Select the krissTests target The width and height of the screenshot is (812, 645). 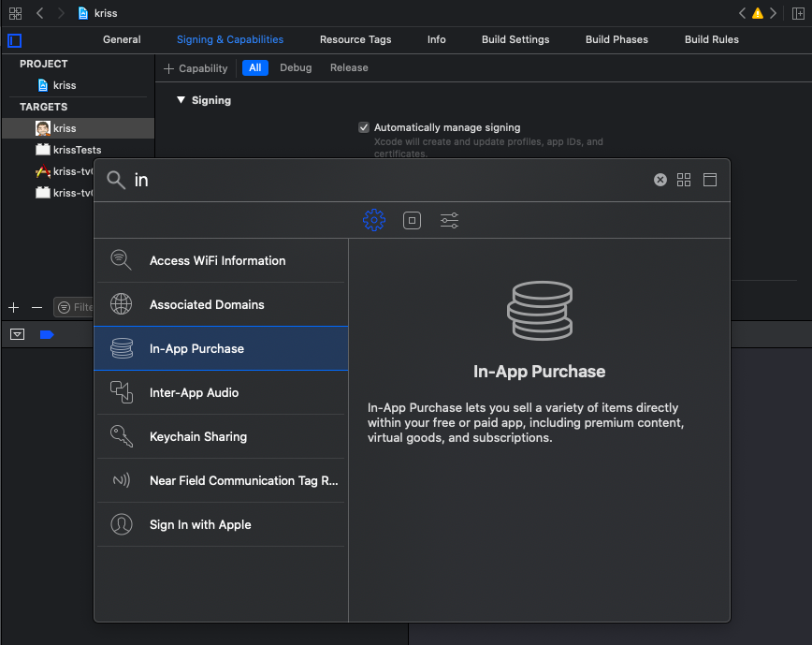(x=78, y=150)
